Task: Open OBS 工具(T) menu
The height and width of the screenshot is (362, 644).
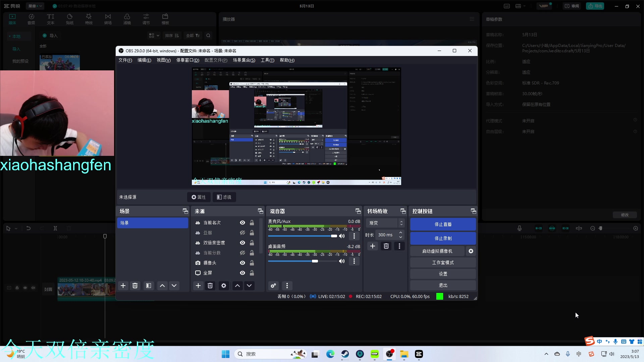Action: click(x=267, y=60)
